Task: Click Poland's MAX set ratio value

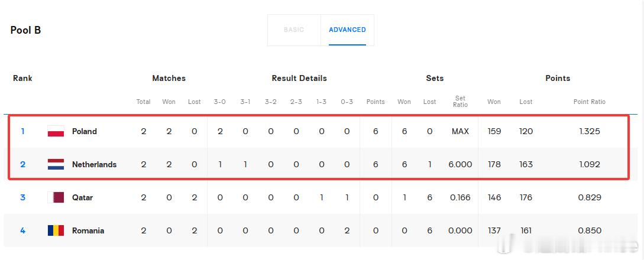Action: 461,131
